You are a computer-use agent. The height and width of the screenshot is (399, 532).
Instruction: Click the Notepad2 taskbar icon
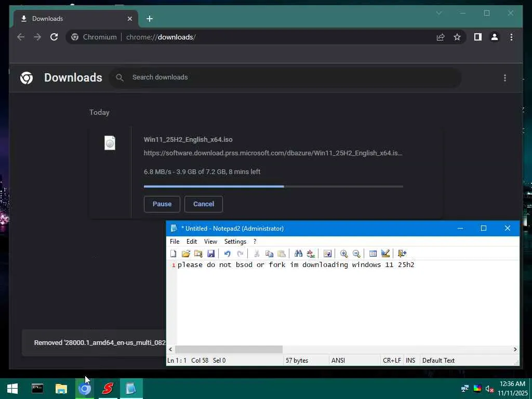click(131, 389)
